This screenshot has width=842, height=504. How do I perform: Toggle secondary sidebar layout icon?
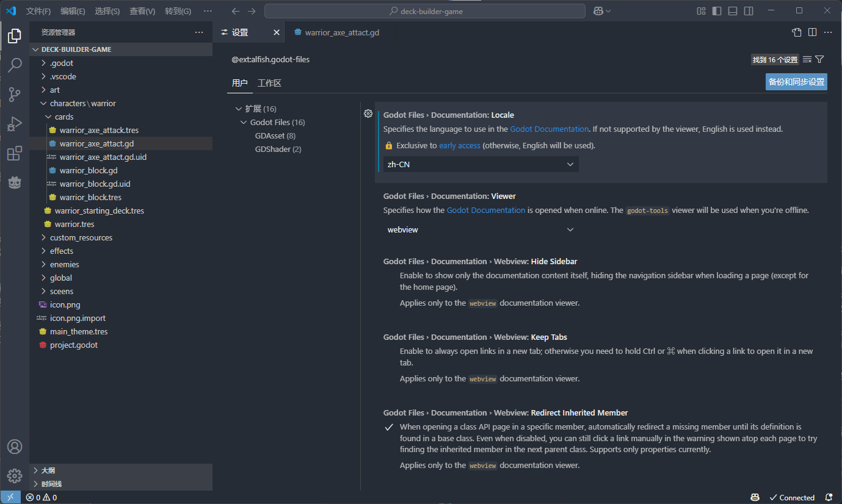pyautogui.click(x=749, y=11)
